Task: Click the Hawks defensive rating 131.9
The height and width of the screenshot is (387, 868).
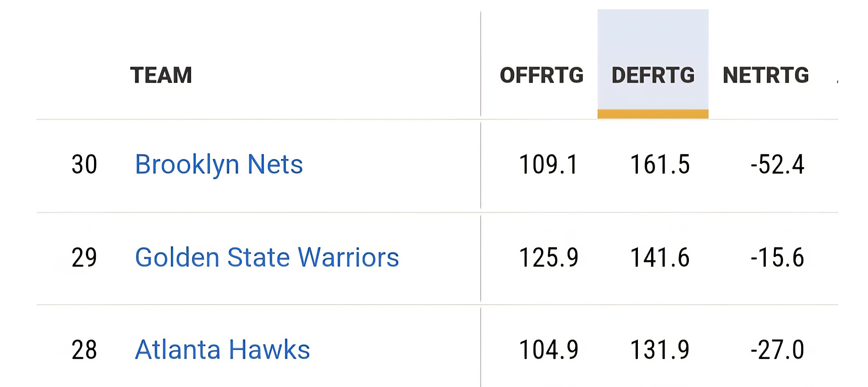Action: pos(660,350)
